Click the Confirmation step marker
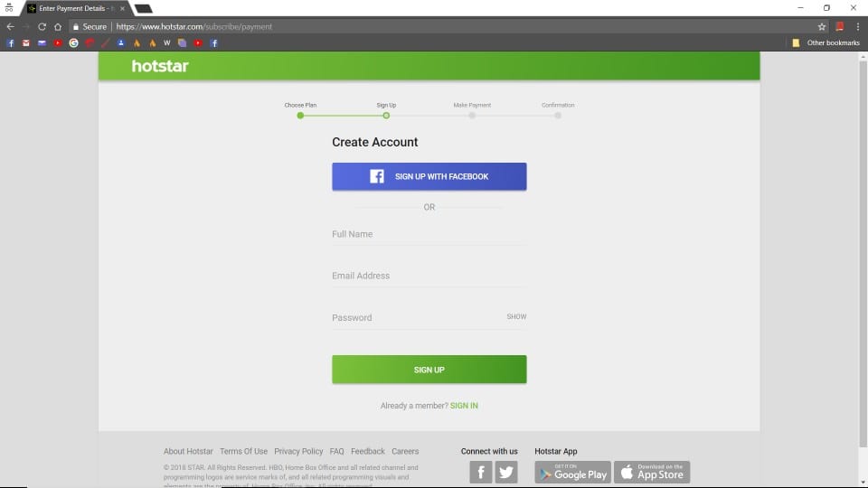The width and height of the screenshot is (868, 488). click(x=558, y=115)
